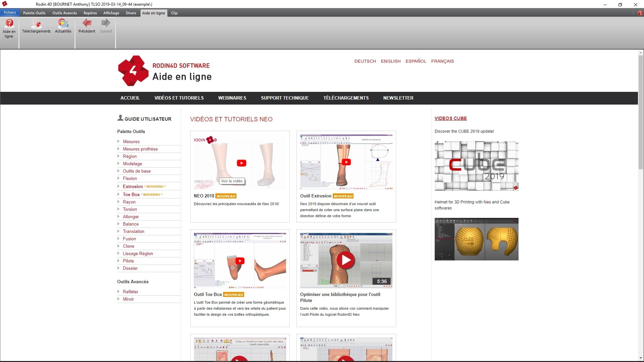Click the guide utilisateur person icon

(120, 118)
